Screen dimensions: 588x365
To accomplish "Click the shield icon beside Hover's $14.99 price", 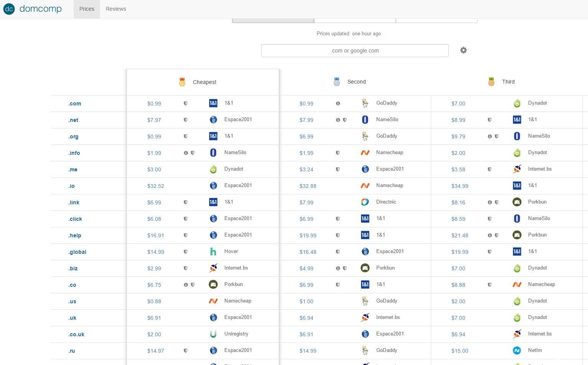I will coord(186,252).
